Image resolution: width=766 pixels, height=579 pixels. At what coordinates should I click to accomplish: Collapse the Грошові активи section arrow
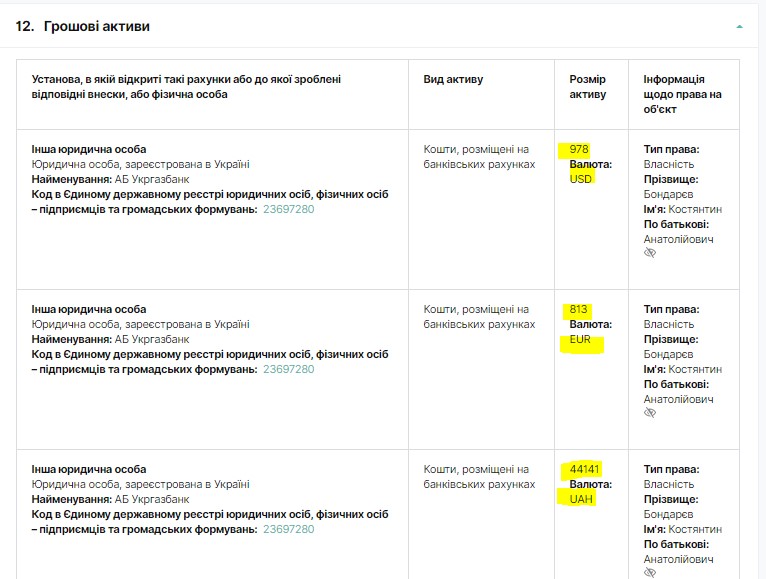pos(738,27)
